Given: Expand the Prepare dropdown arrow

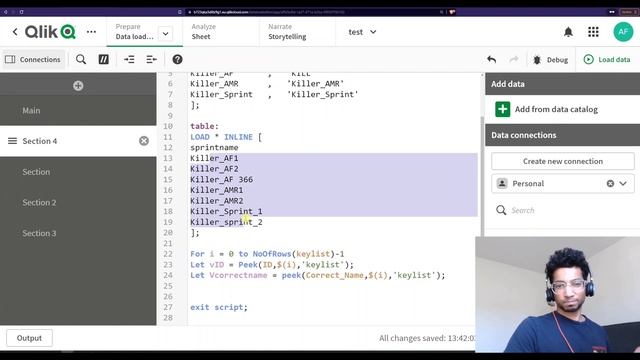Looking at the screenshot, I should coord(165,33).
